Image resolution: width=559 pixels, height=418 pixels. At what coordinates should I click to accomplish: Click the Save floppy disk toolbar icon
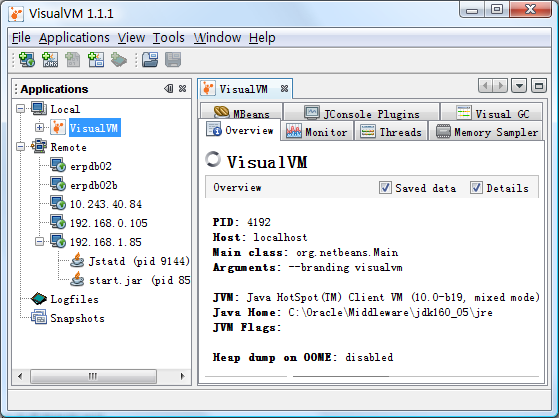click(173, 60)
